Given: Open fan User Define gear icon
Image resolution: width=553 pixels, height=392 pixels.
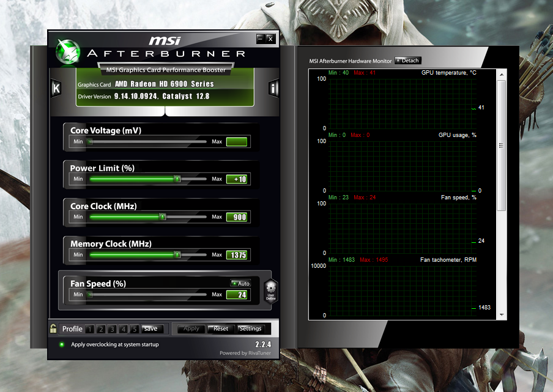Looking at the screenshot, I should point(270,291).
